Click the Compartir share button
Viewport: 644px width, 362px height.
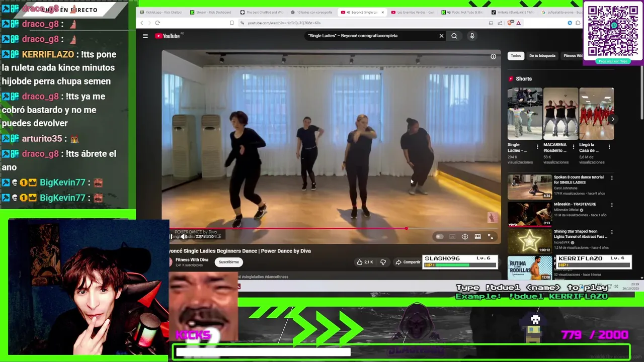pyautogui.click(x=408, y=262)
